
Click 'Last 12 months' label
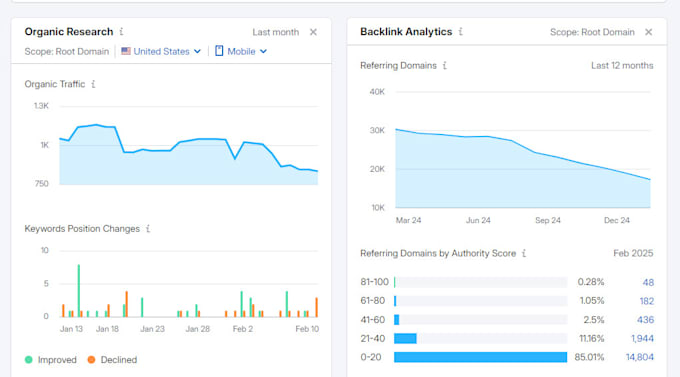(622, 66)
